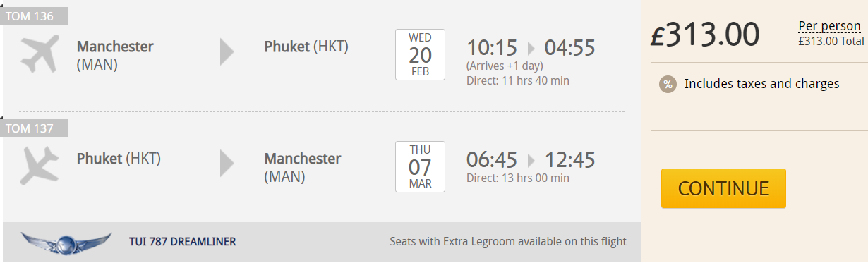This screenshot has width=868, height=263.
Task: Select the TOM 136 flight tag
Action: click(35, 16)
